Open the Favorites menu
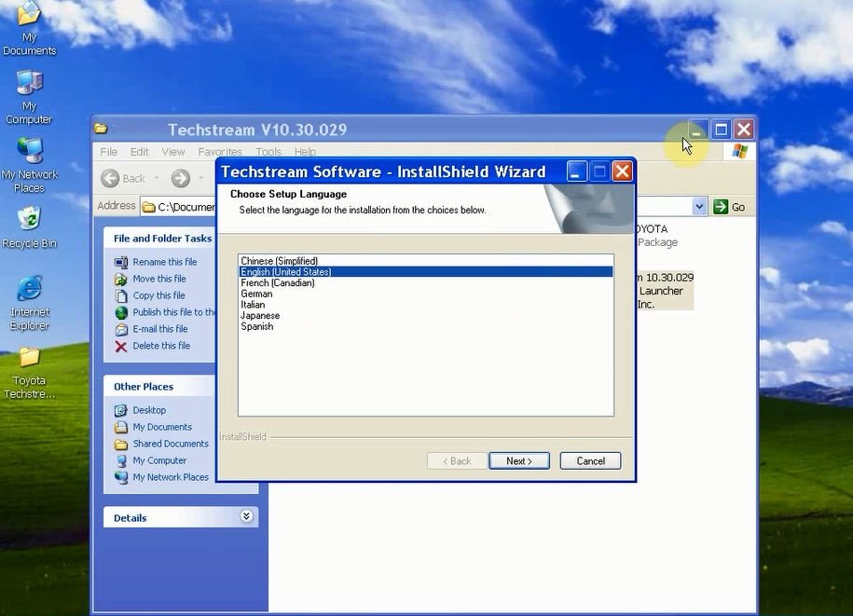 click(220, 152)
